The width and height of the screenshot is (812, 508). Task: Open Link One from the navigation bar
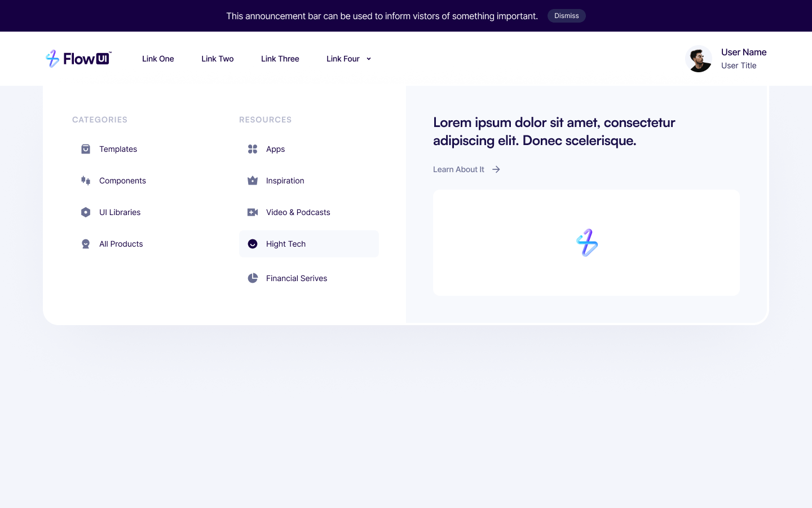[158, 59]
